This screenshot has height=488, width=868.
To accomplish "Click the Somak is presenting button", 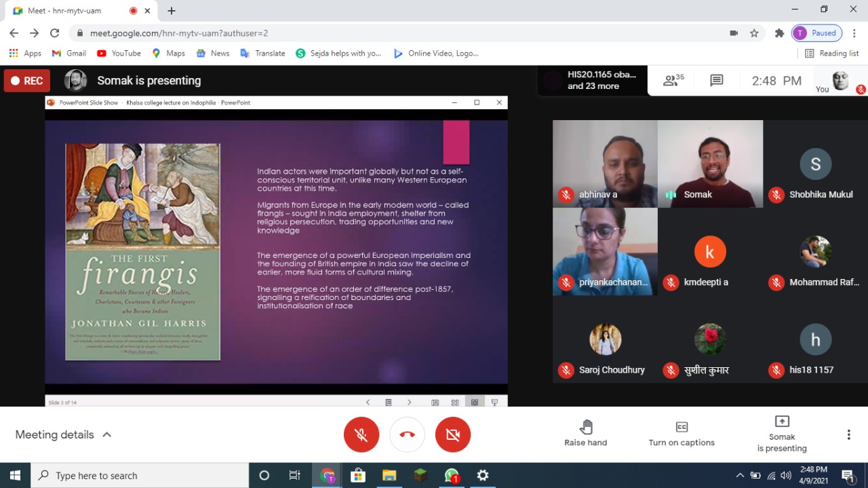I will (x=782, y=433).
